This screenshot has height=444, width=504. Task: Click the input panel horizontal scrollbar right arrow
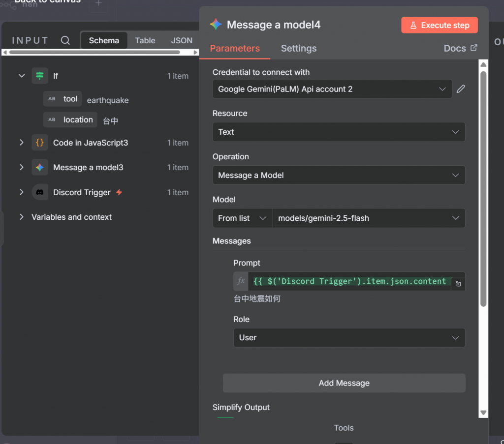coord(195,52)
